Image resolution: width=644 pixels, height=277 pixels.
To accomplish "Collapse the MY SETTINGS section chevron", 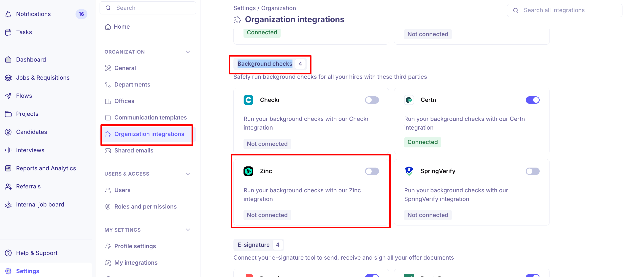I will point(188,230).
